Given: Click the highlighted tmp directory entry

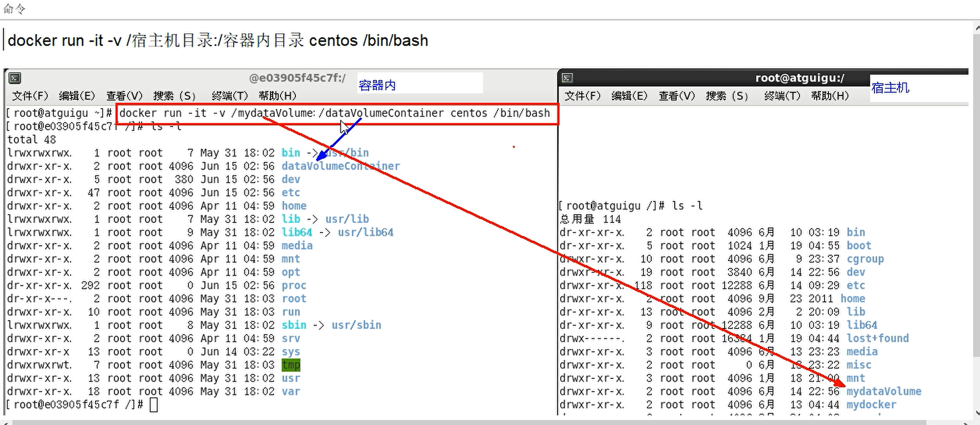Looking at the screenshot, I should click(x=291, y=365).
